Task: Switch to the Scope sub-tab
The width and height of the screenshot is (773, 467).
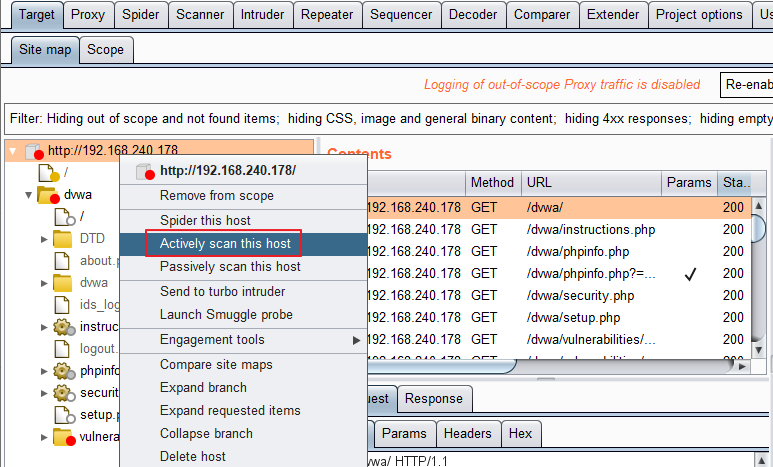Action: (x=105, y=50)
